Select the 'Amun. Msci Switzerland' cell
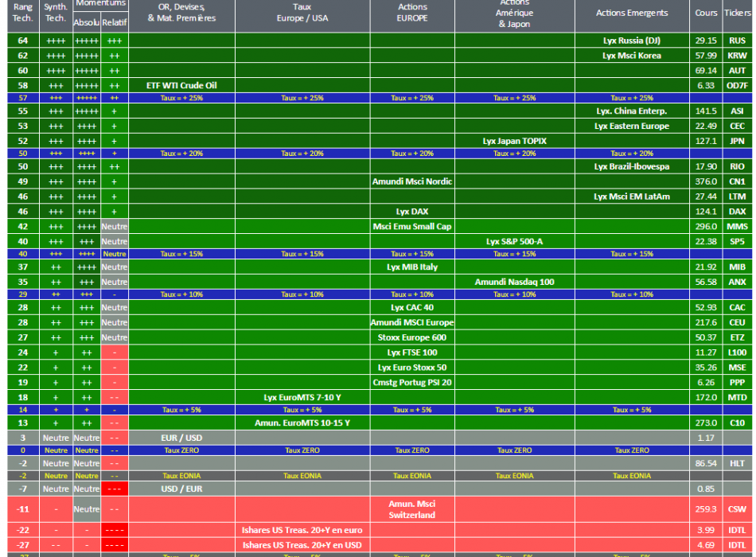Image resolution: width=756 pixels, height=557 pixels. tap(412, 509)
